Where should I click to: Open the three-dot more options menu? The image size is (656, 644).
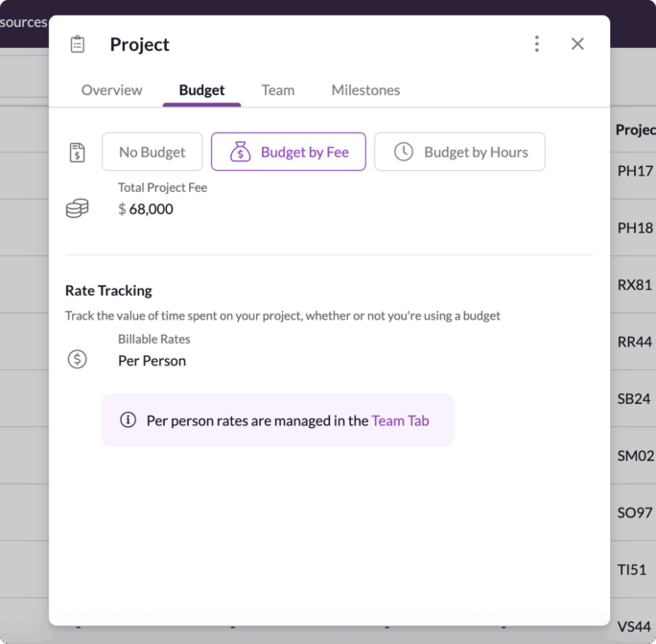pos(537,44)
